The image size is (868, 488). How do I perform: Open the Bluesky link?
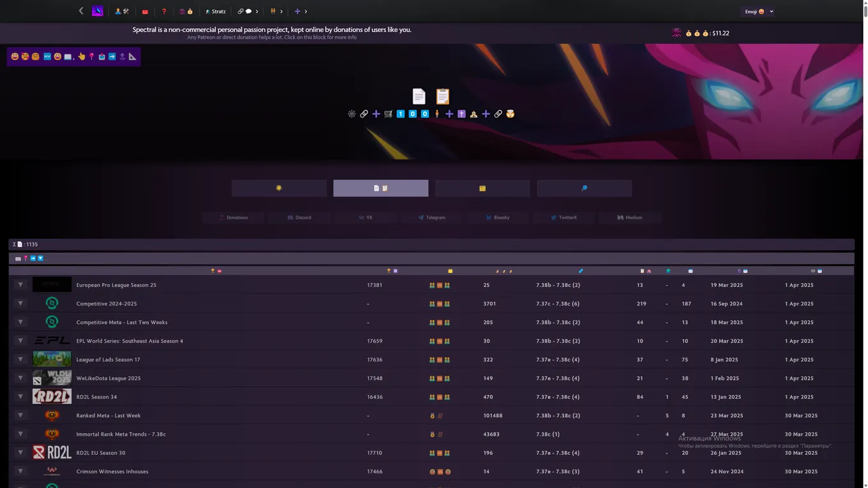[498, 218]
